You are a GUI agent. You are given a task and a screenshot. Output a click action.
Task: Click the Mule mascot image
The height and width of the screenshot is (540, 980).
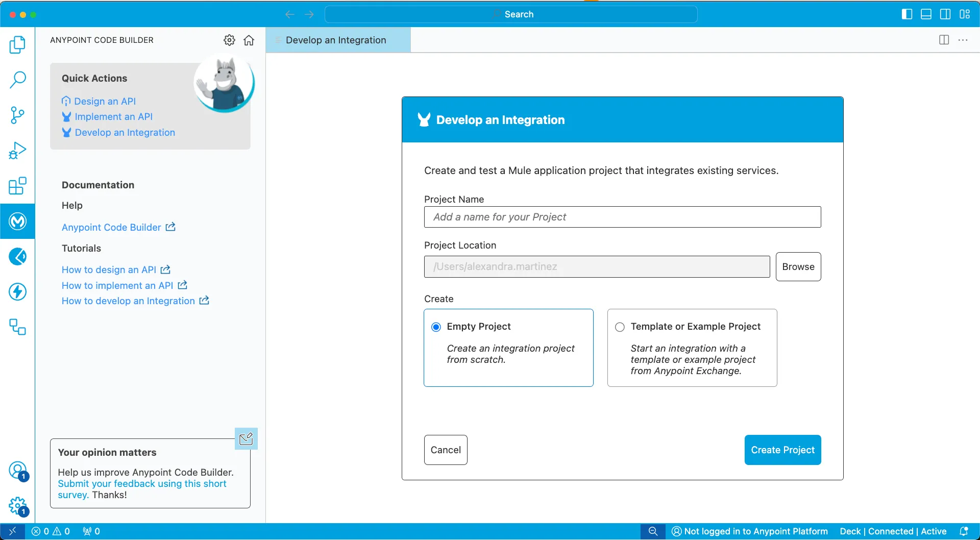pyautogui.click(x=224, y=83)
